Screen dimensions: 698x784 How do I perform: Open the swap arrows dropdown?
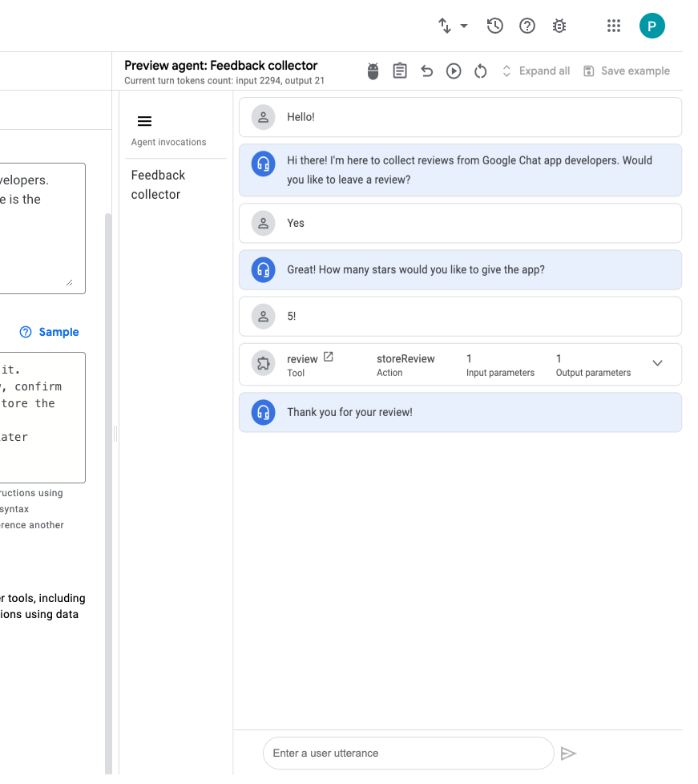tap(453, 26)
